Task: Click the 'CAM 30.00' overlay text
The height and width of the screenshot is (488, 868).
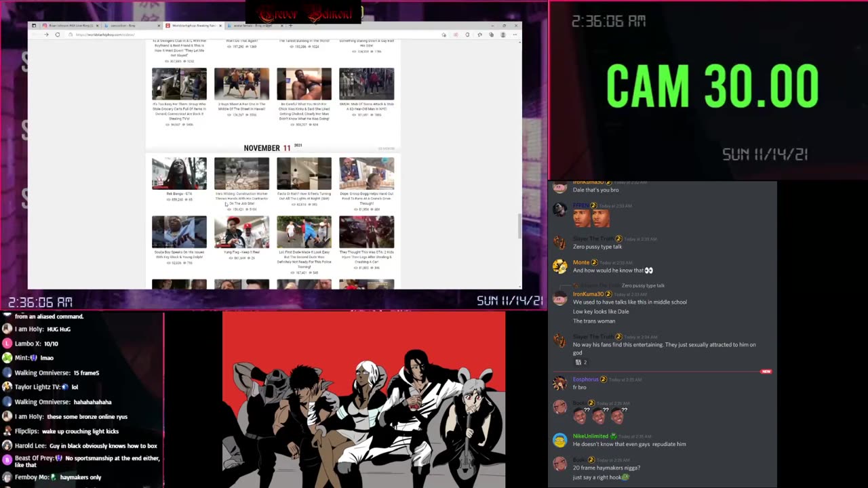Action: 712,87
